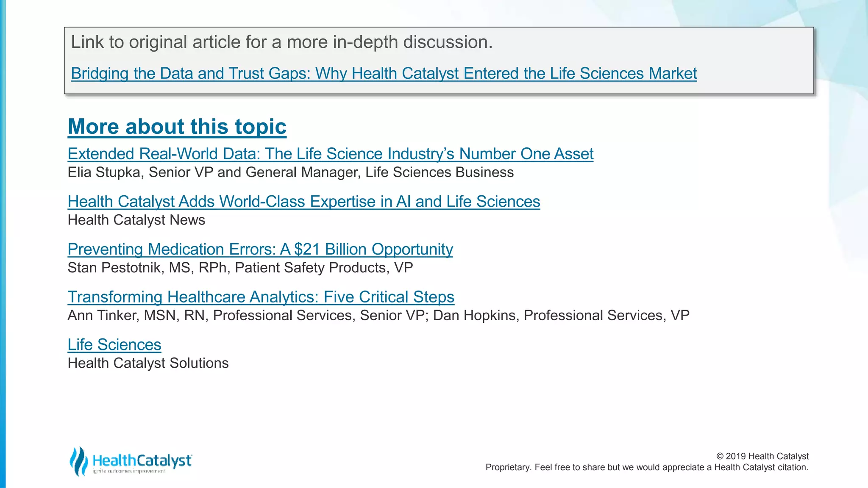Open Preventing Medication Errors $21 Billion link
This screenshot has height=488, width=868.
pyautogui.click(x=260, y=250)
